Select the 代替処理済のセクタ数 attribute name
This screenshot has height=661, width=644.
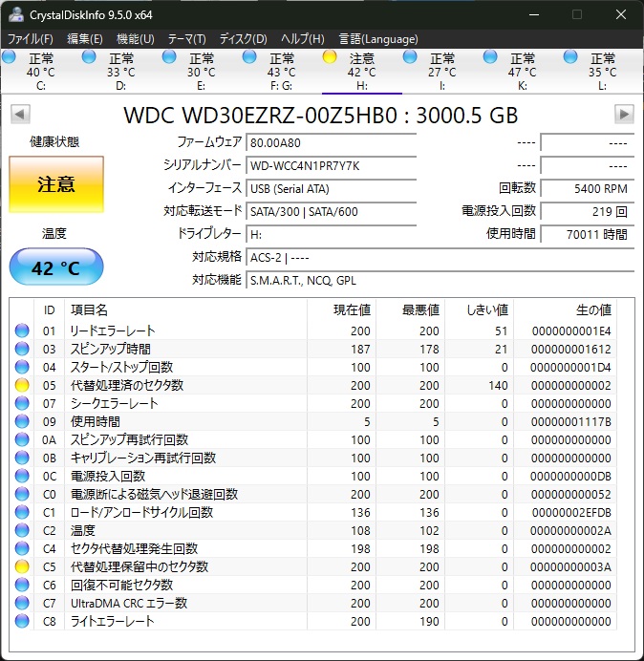tap(127, 385)
